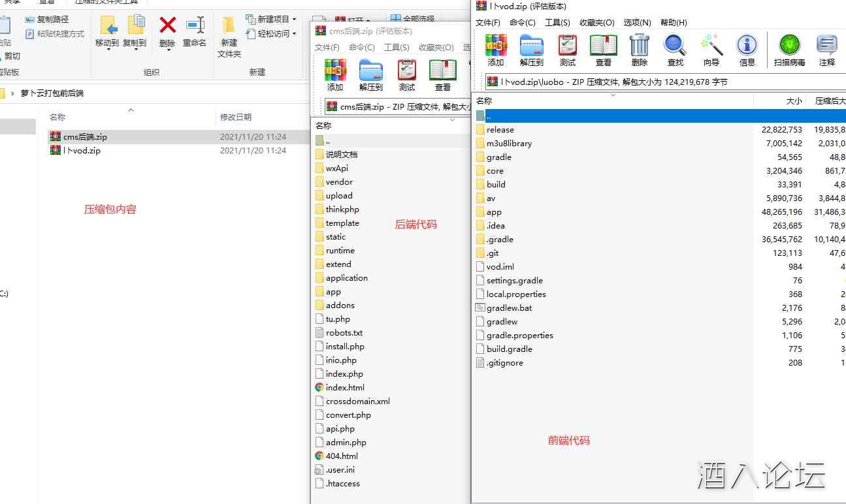Open the Wizard (向导) tool icon
This screenshot has height=504, width=846.
coord(711,50)
